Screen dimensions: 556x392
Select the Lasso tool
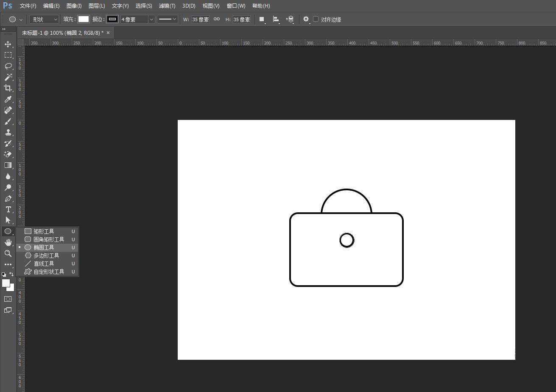8,66
